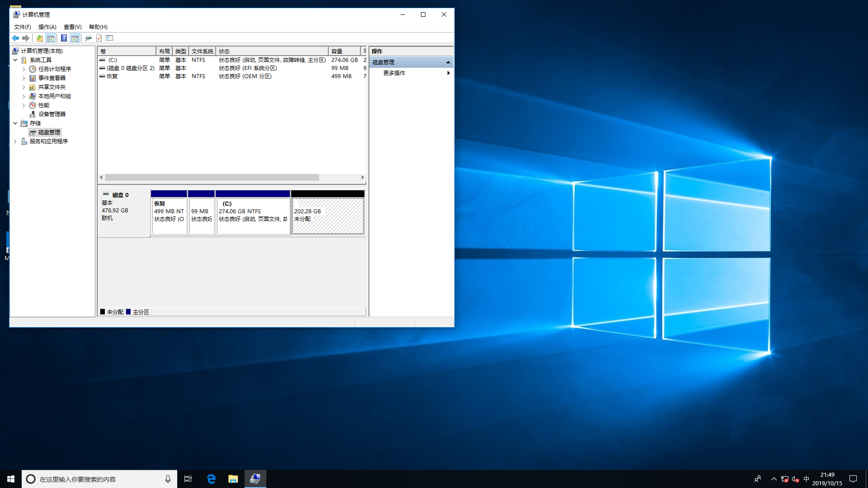
Task: Click the checklist settings toolbar icon
Action: [x=109, y=38]
